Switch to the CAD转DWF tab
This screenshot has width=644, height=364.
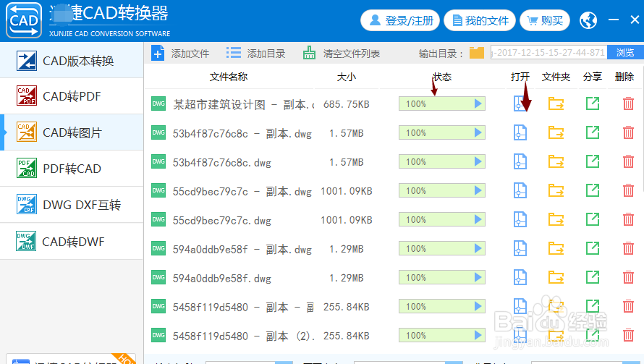[72, 241]
